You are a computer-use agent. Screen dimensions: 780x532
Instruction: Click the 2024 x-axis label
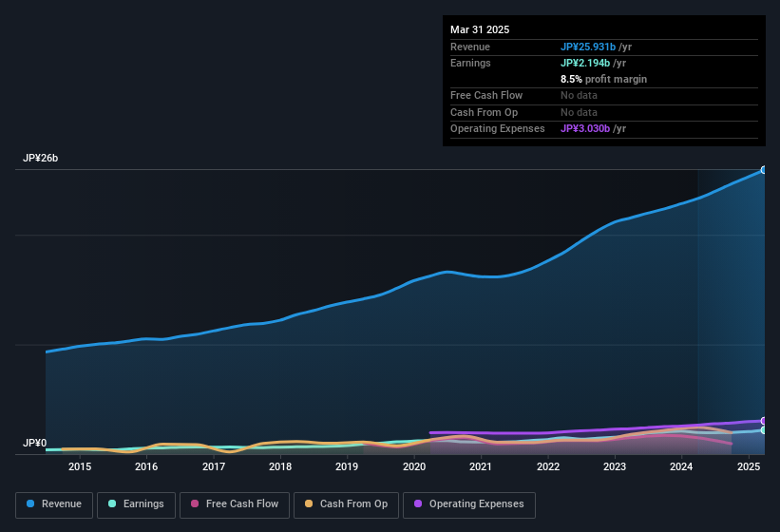pyautogui.click(x=681, y=466)
